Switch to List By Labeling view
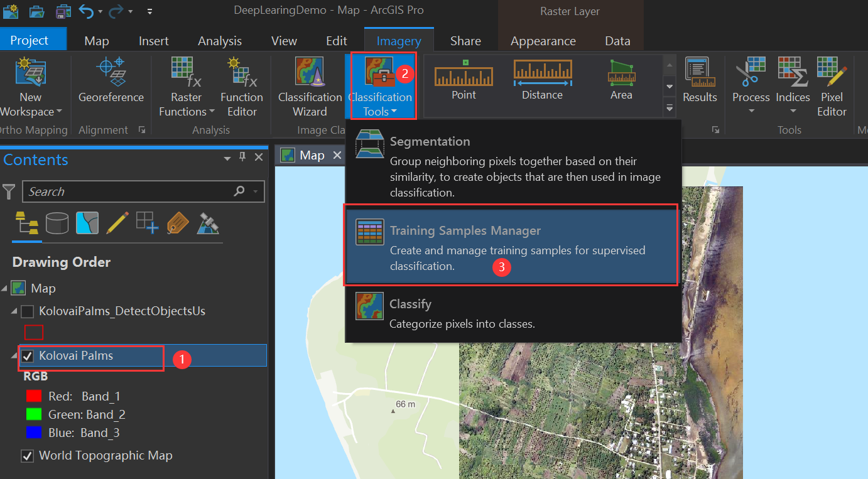The height and width of the screenshot is (479, 868). click(178, 223)
